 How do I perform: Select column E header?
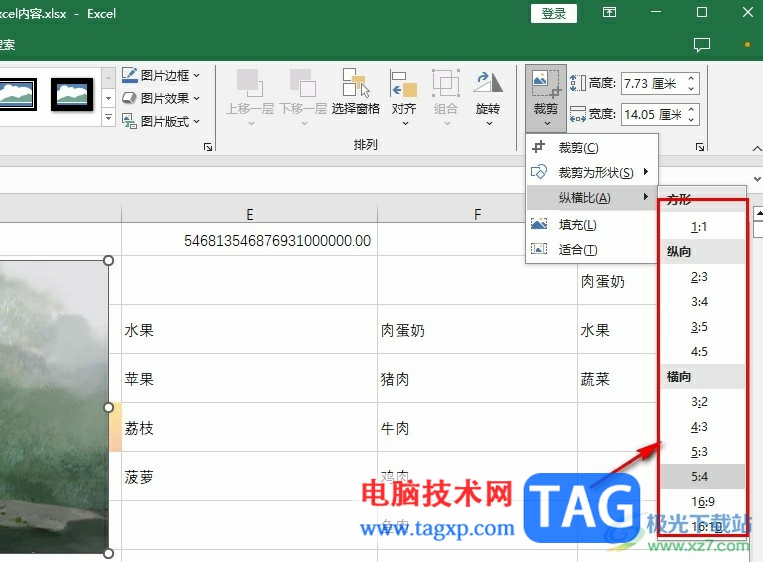click(x=249, y=214)
